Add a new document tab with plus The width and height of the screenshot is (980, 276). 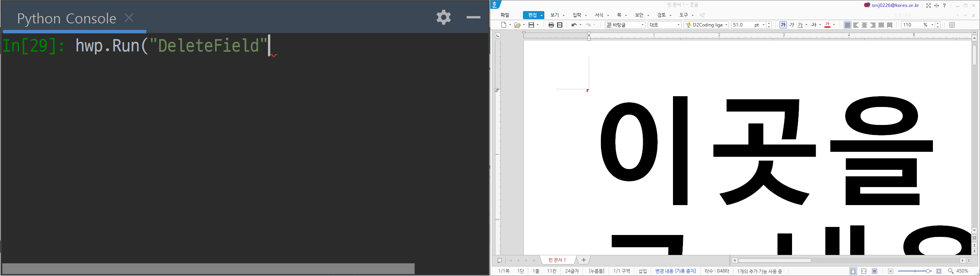click(583, 260)
